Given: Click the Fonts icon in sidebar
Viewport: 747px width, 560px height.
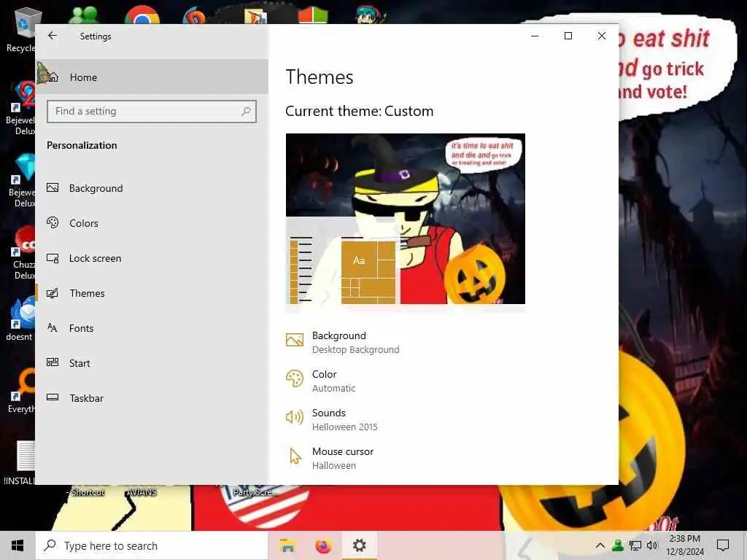Looking at the screenshot, I should click(53, 327).
